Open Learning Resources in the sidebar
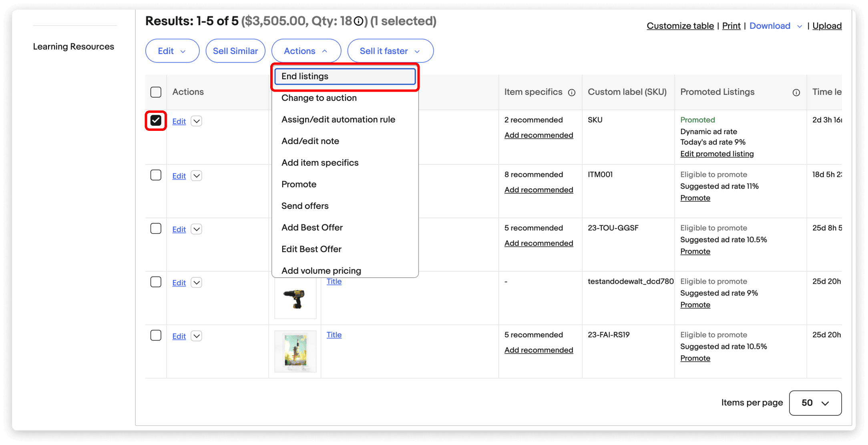 74,46
